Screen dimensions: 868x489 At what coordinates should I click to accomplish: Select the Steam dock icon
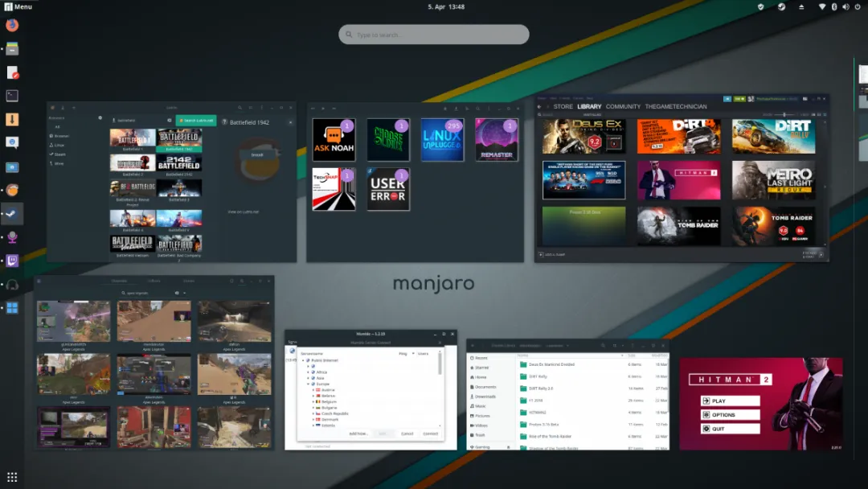coord(12,214)
